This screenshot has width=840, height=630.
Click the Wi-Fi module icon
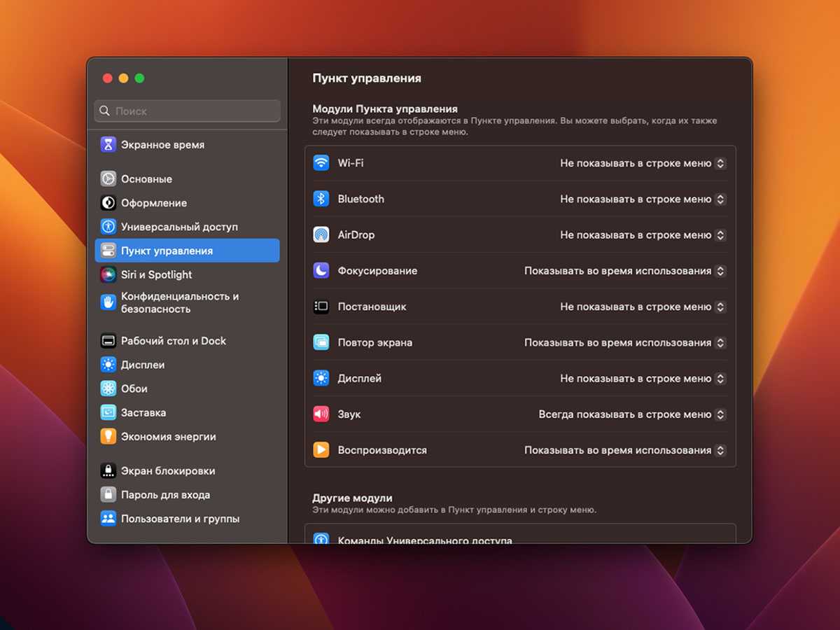pyautogui.click(x=321, y=163)
